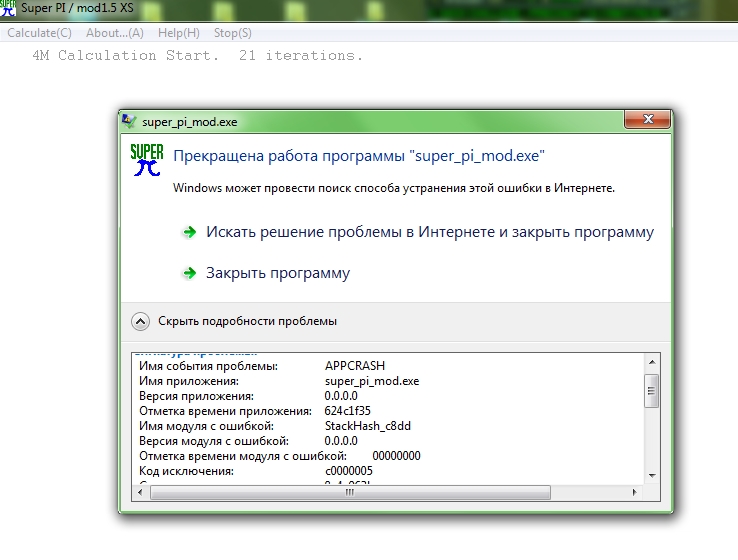Click the dialog heading 'Прекращена работа программы'
738x560 pixels.
point(359,156)
